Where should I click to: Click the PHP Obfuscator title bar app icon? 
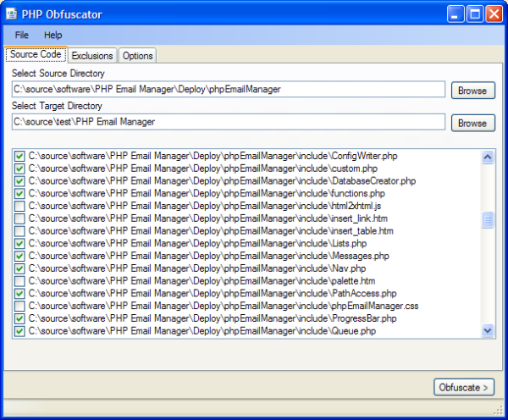12,14
